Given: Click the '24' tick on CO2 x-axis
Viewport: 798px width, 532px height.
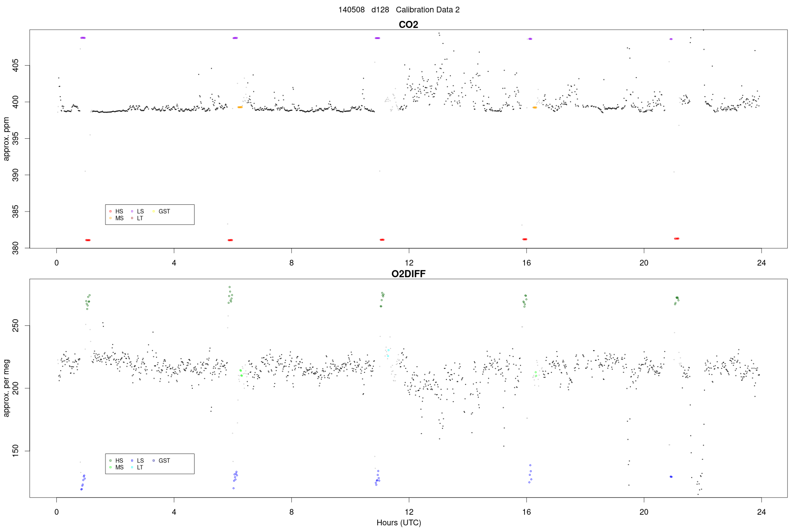Looking at the screenshot, I should click(761, 263).
